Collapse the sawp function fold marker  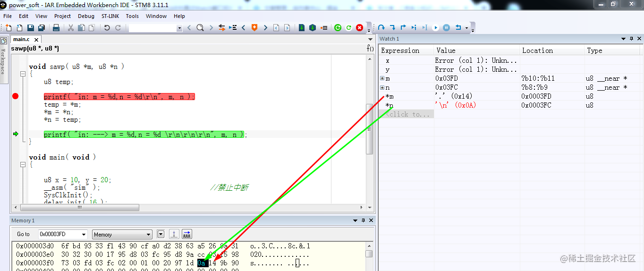[x=23, y=74]
